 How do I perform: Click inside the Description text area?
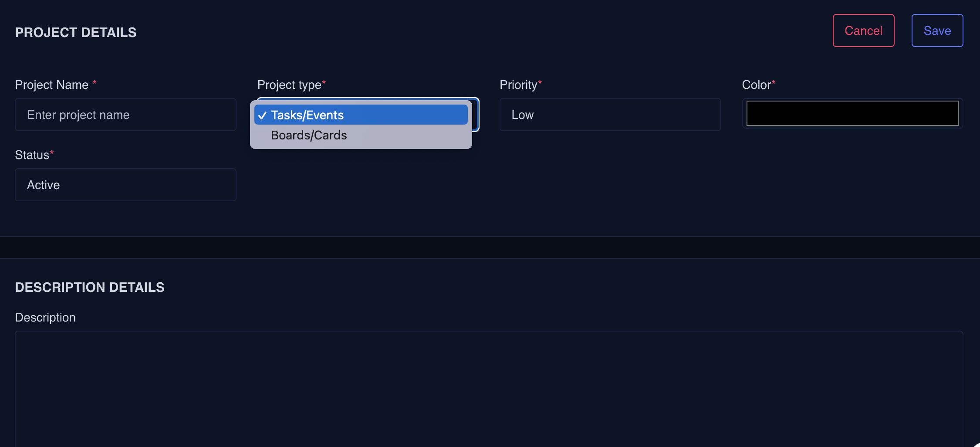[x=489, y=388]
